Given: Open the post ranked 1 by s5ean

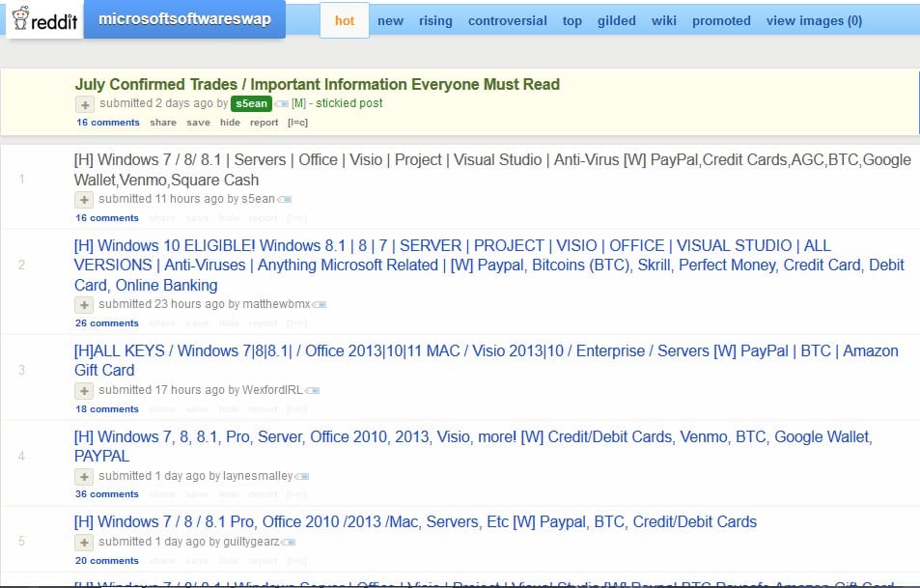Looking at the screenshot, I should click(x=492, y=170).
